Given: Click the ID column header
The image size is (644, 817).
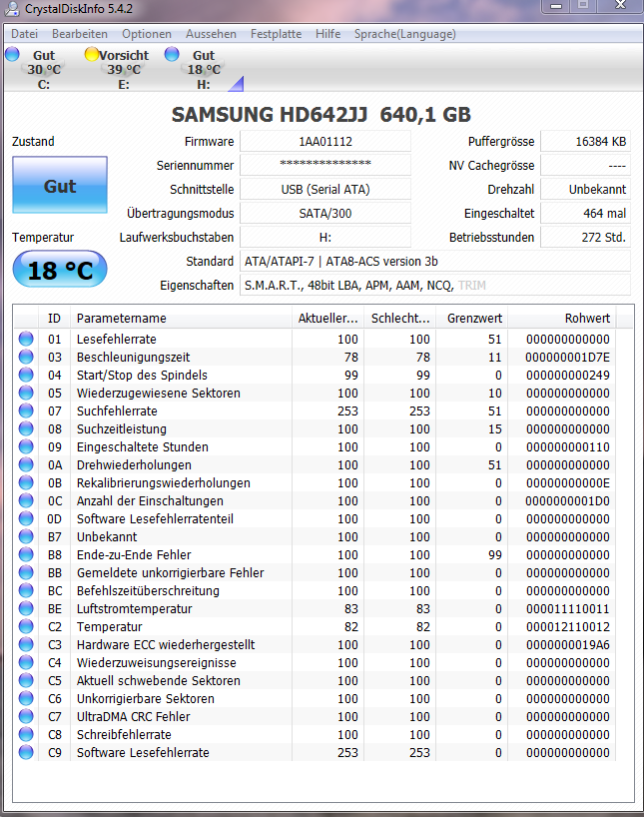Looking at the screenshot, I should pos(54,318).
